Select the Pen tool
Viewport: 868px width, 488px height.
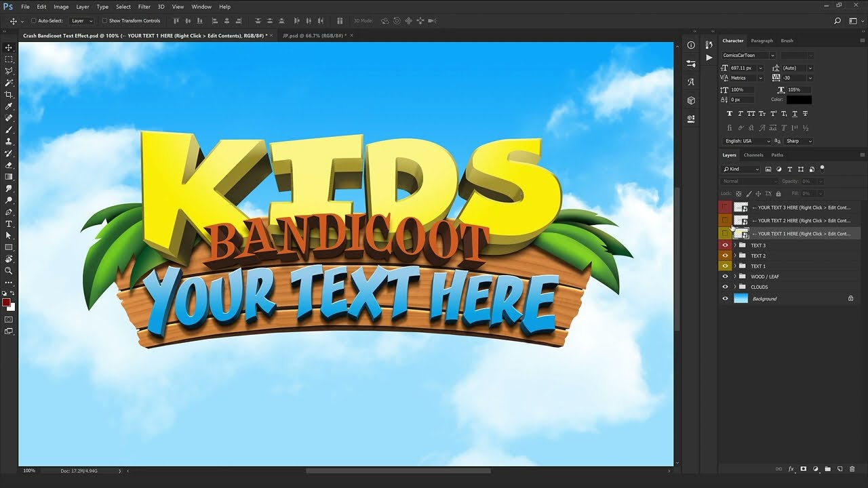pos(9,212)
